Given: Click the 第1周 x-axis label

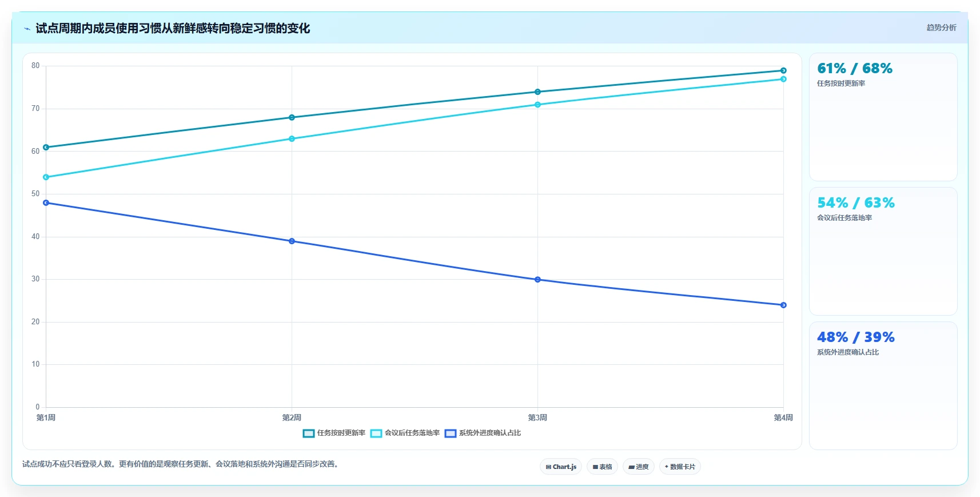Looking at the screenshot, I should (x=46, y=418).
